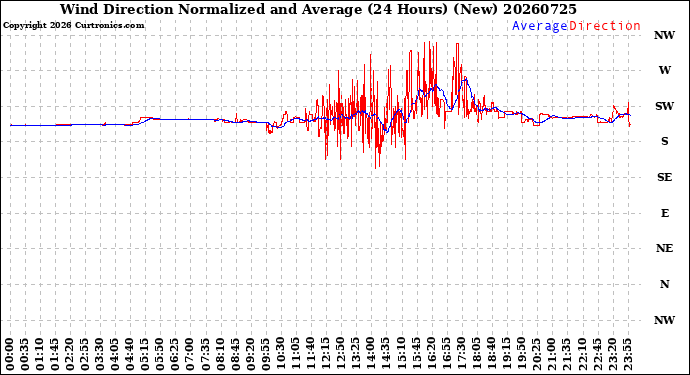The width and height of the screenshot is (690, 375).
Task: Click the 12:15 time axis label
Action: [x=326, y=354]
